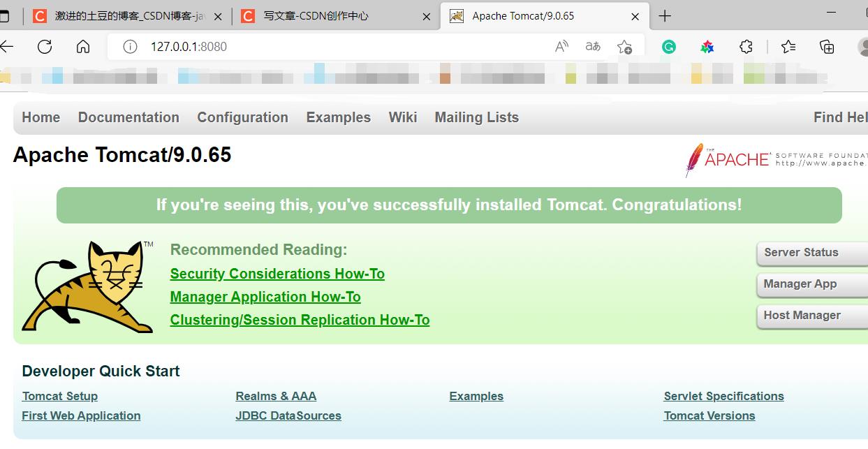This screenshot has height=449, width=868.
Task: Switch to 激进的土豆的博客 CSDN tab
Action: [x=128, y=16]
